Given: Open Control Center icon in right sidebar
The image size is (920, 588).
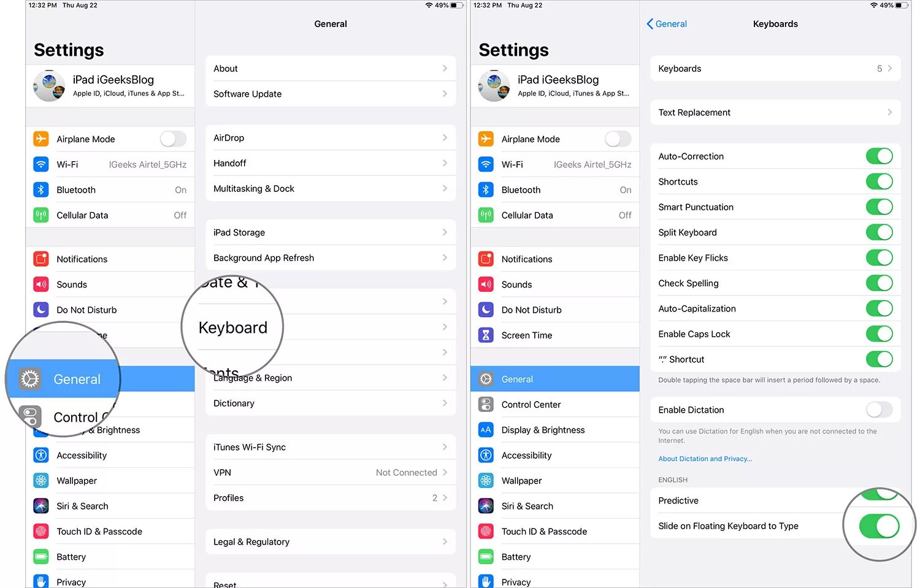Looking at the screenshot, I should (486, 404).
